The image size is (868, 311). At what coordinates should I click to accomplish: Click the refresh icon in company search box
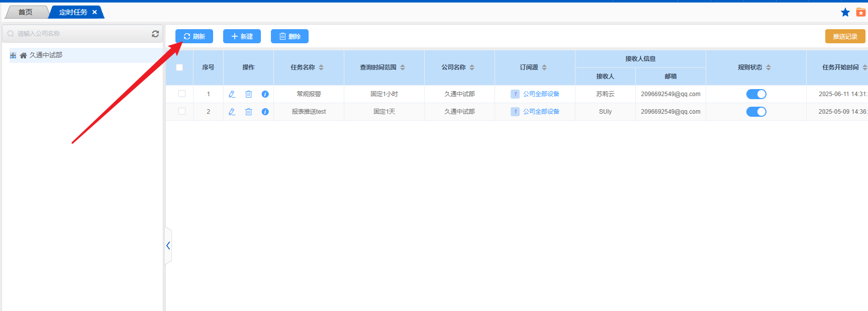click(x=155, y=34)
